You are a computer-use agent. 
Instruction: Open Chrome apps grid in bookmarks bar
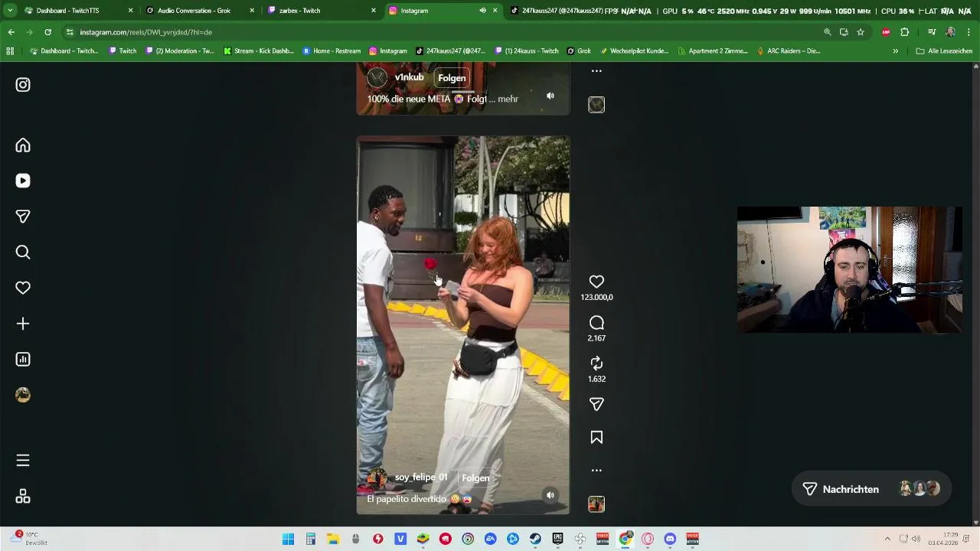pyautogui.click(x=10, y=51)
